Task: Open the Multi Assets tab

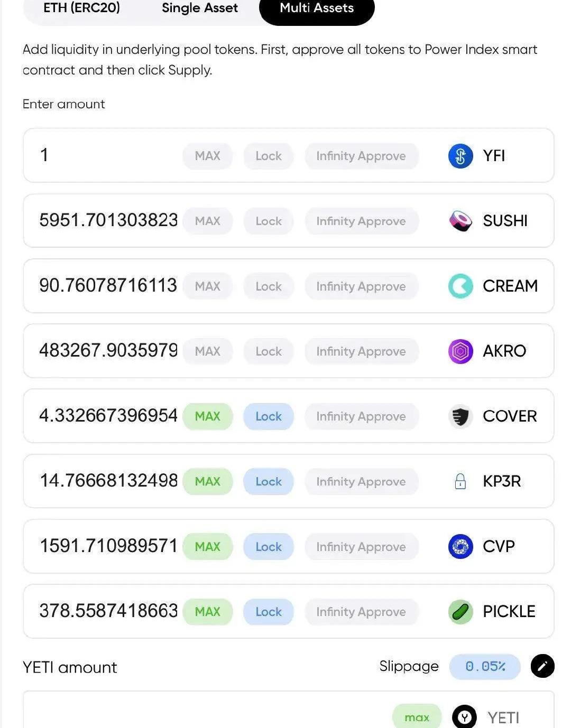Action: [316, 8]
